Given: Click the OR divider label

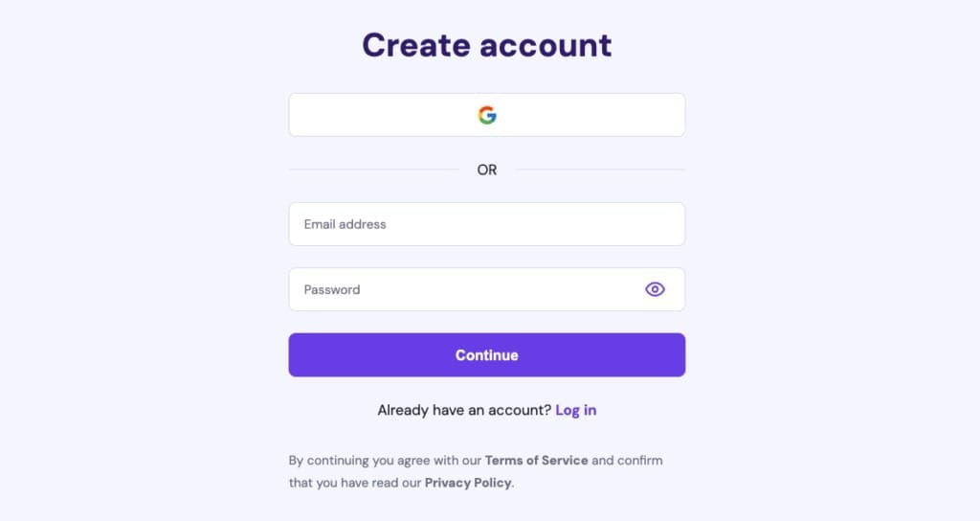Looking at the screenshot, I should (x=487, y=170).
